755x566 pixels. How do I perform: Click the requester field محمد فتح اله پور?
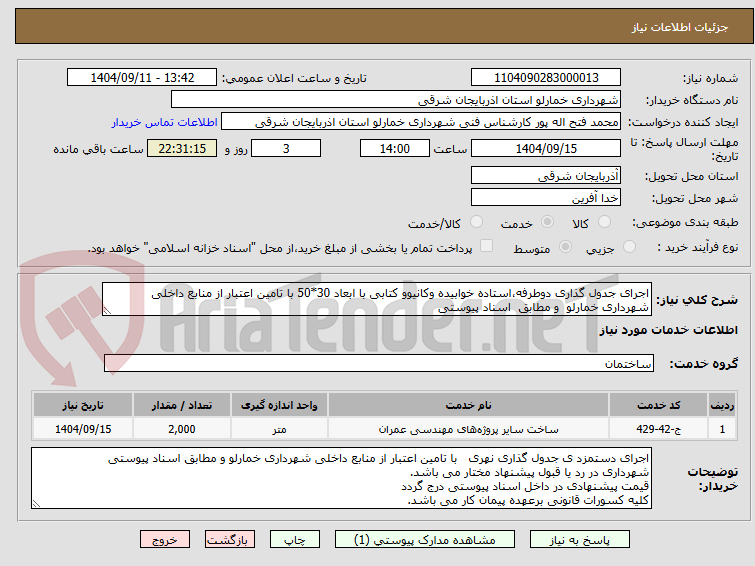coord(421,122)
